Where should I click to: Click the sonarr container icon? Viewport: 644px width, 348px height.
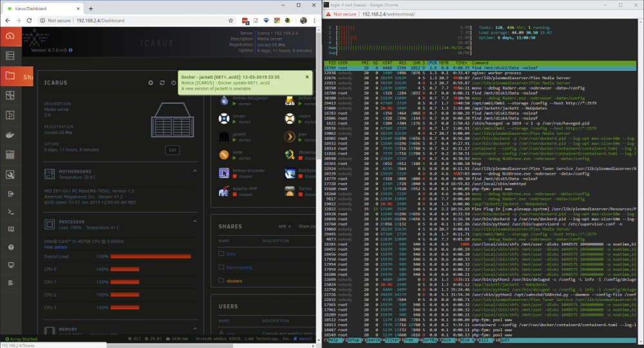(x=224, y=119)
